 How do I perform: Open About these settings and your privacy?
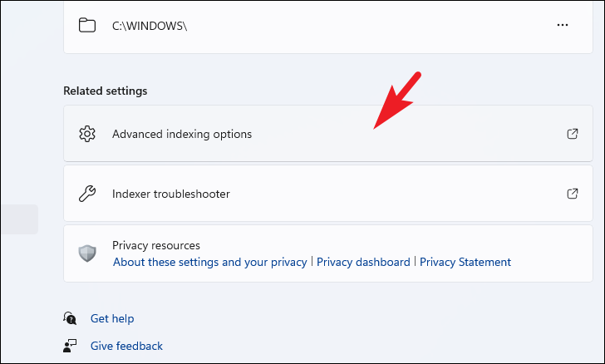[x=210, y=262]
